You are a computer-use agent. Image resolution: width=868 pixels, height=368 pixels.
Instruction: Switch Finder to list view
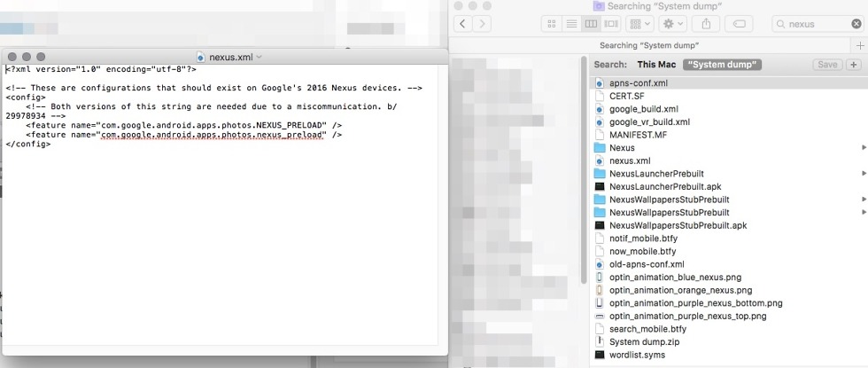click(571, 24)
